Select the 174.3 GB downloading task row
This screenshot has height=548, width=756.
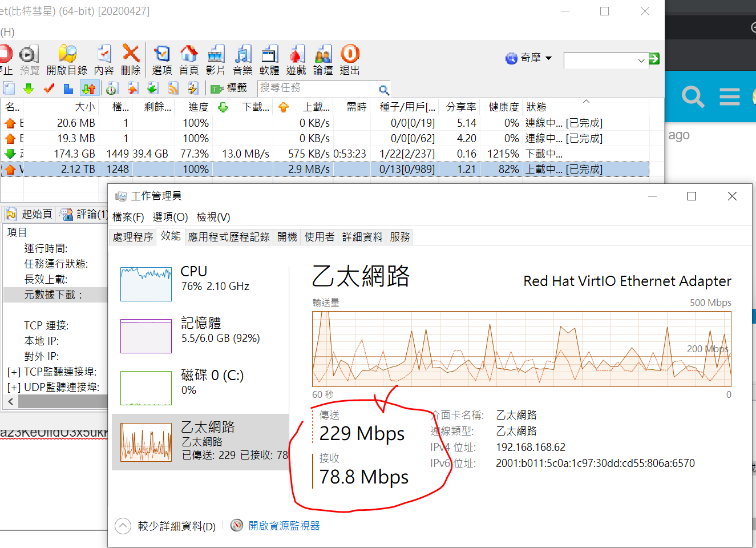pyautogui.click(x=325, y=154)
